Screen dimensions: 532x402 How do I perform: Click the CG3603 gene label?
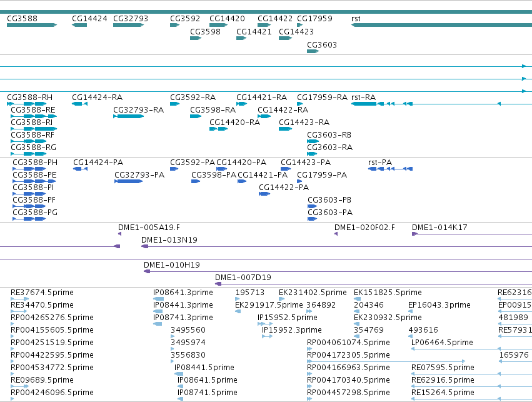[322, 45]
